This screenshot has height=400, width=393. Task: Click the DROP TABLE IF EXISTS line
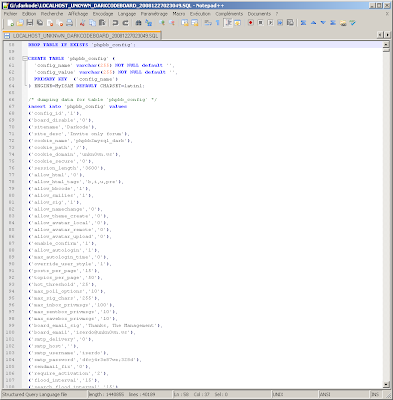pos(82,45)
